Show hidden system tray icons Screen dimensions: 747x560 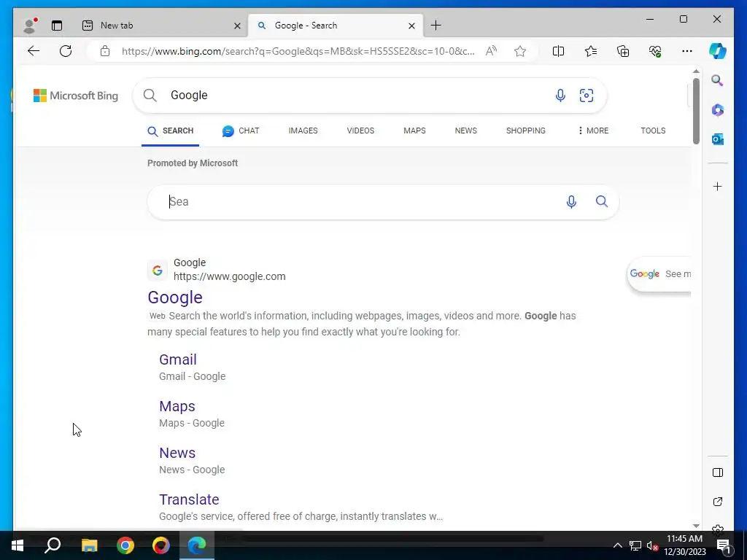pyautogui.click(x=617, y=545)
